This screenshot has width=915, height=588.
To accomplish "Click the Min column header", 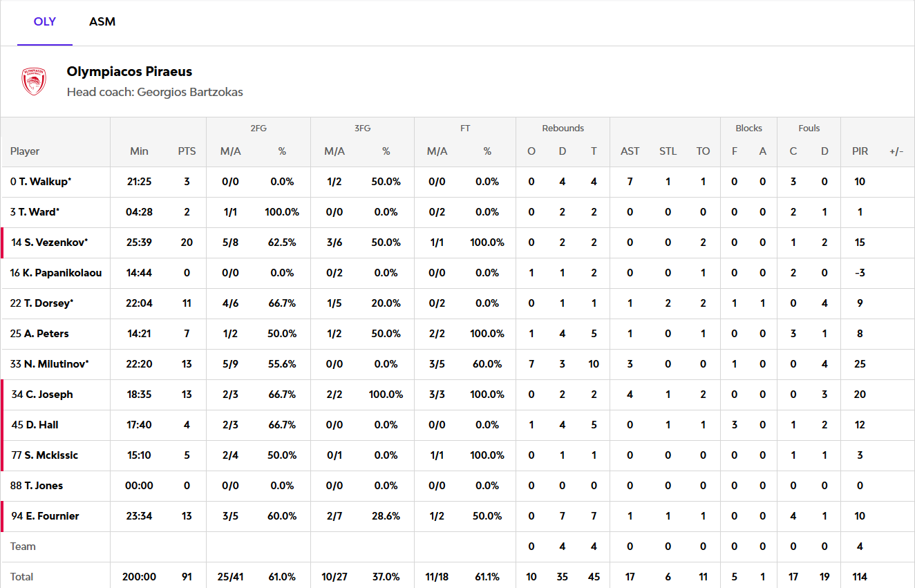I will (139, 151).
